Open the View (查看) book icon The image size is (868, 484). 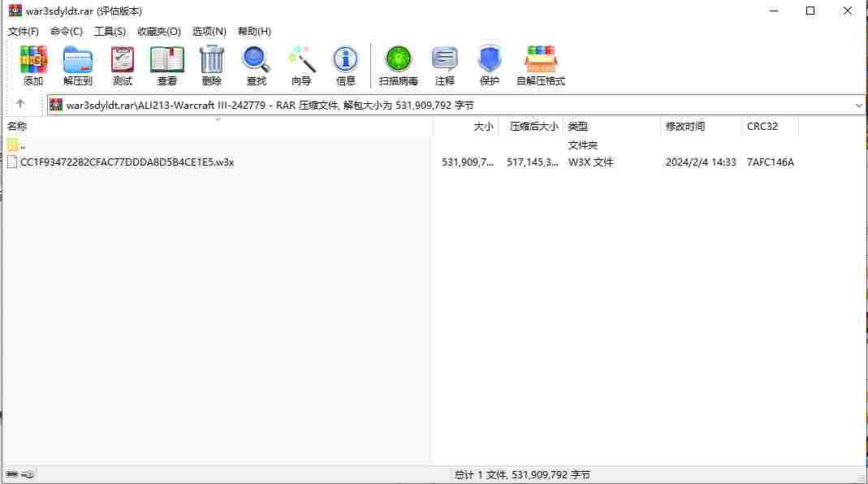point(166,65)
